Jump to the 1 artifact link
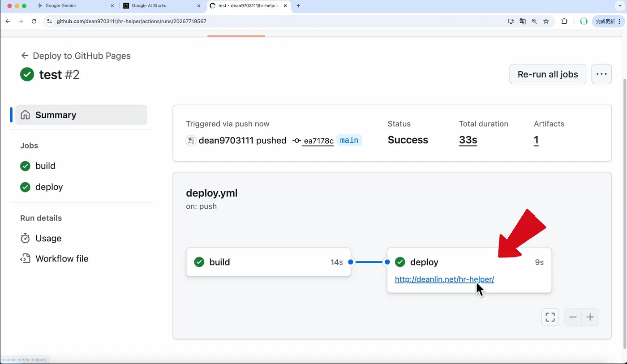 [x=536, y=140]
